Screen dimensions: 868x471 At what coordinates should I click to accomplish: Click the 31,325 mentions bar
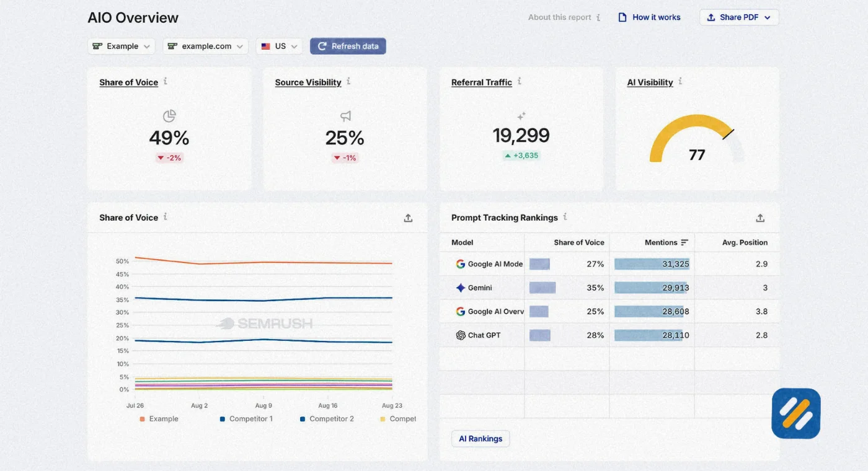652,264
